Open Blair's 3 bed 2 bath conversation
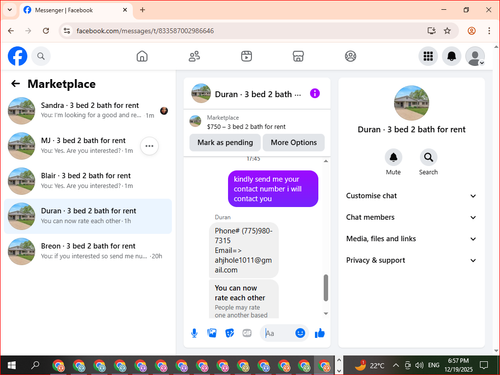The width and height of the screenshot is (500, 375). 88,181
